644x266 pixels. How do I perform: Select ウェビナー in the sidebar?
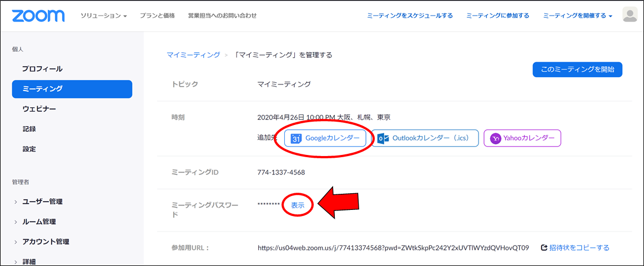[39, 109]
